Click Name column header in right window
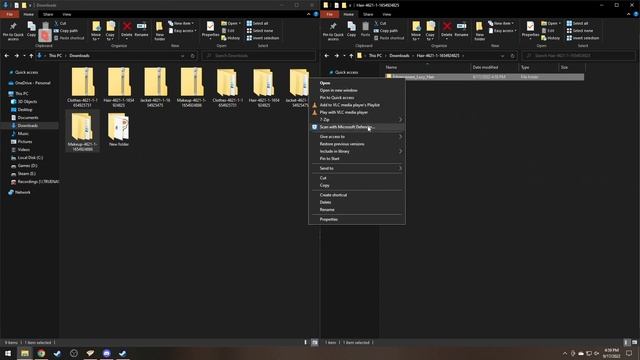 coord(426,67)
